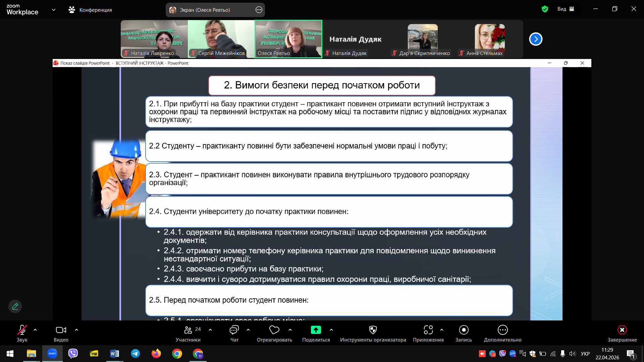Open the Конференция tab
The width and height of the screenshot is (644, 362).
[90, 10]
